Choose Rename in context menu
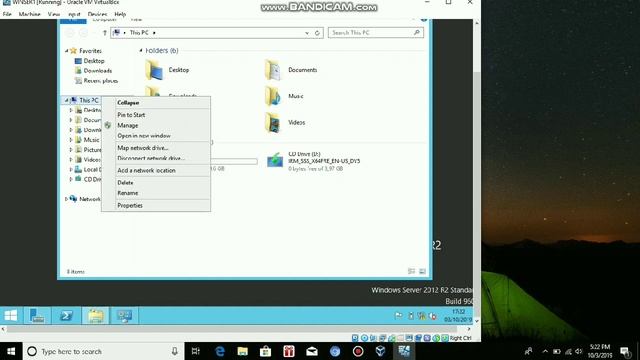This screenshot has height=360, width=640. point(128,193)
